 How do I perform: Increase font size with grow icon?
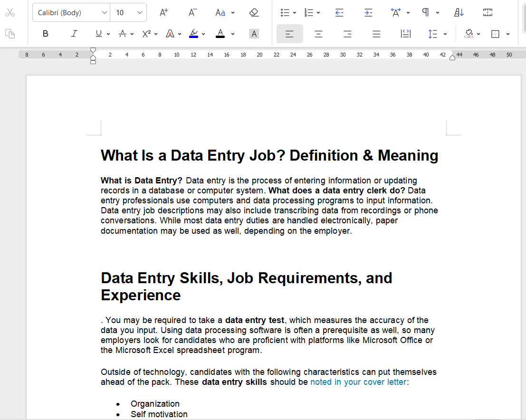tap(163, 13)
